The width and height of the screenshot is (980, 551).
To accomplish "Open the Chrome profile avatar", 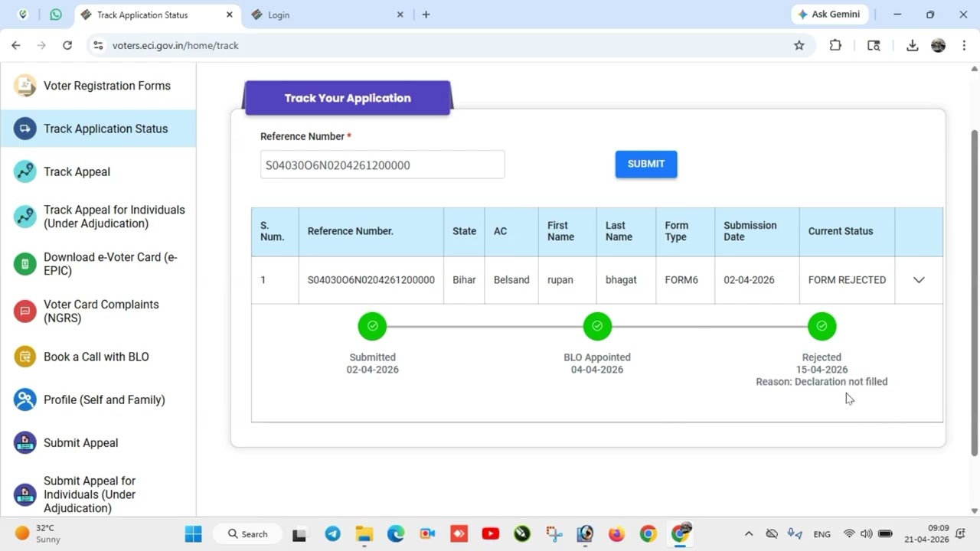I will (938, 45).
